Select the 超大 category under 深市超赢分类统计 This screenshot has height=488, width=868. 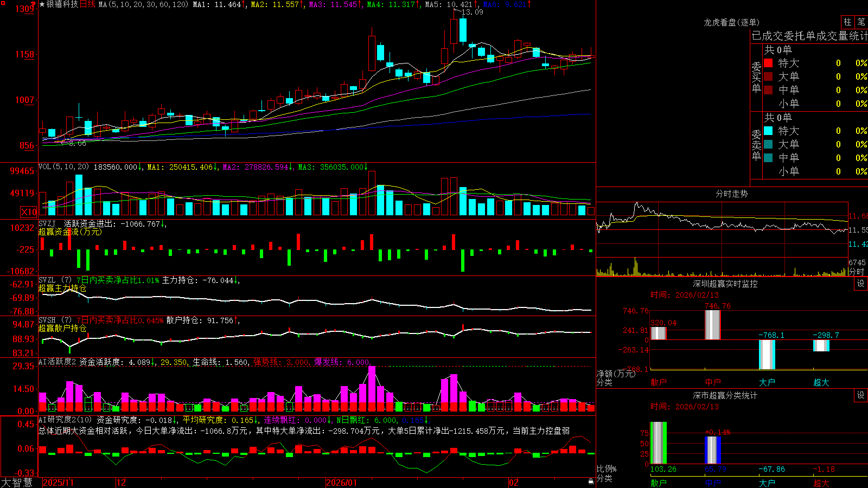pos(821,483)
